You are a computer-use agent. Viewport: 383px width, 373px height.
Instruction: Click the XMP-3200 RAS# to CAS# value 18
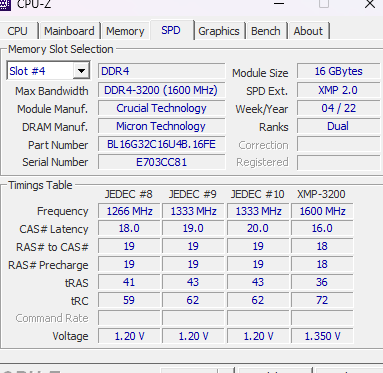(x=322, y=246)
